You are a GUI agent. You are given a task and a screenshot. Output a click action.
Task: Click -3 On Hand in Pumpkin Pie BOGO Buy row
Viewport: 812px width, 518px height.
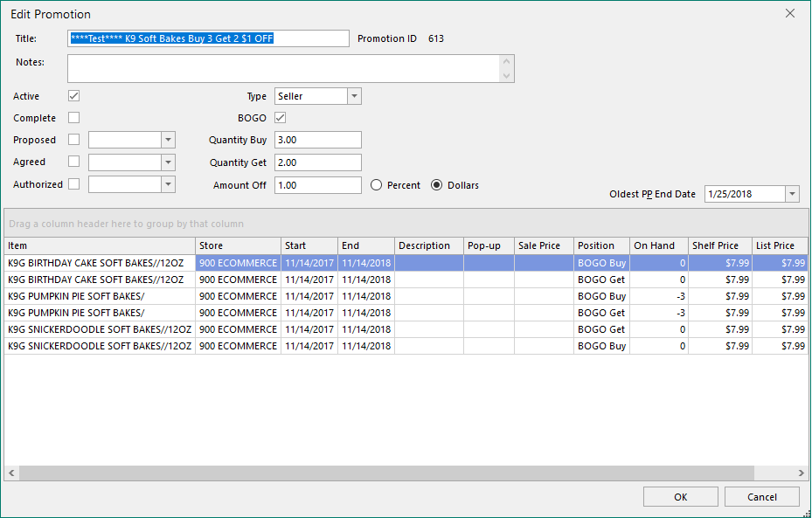pos(659,296)
